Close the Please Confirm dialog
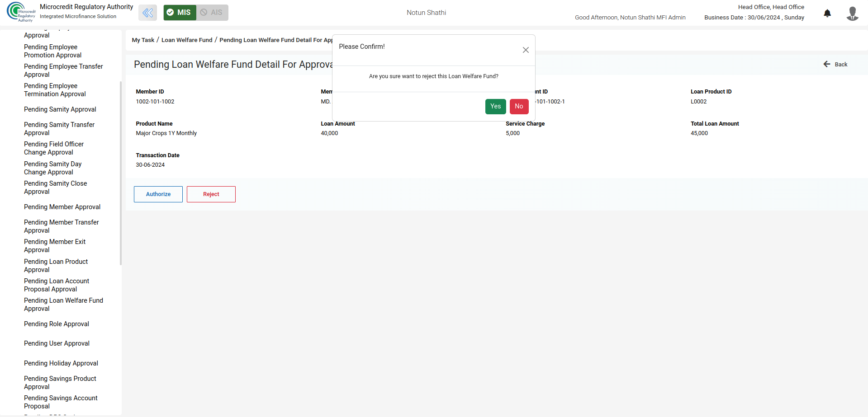868x417 pixels. click(526, 50)
